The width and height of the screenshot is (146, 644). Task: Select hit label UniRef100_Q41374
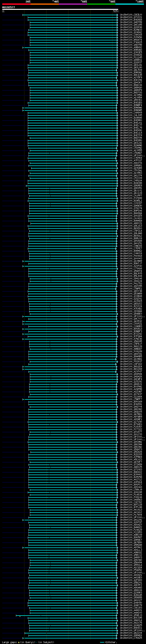coord(131,175)
